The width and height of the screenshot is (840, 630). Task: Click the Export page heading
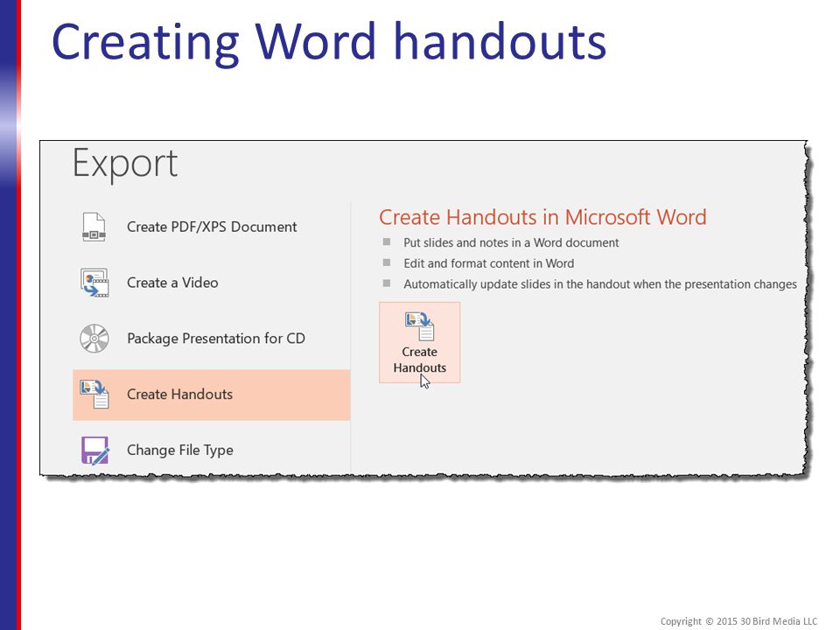(x=125, y=164)
